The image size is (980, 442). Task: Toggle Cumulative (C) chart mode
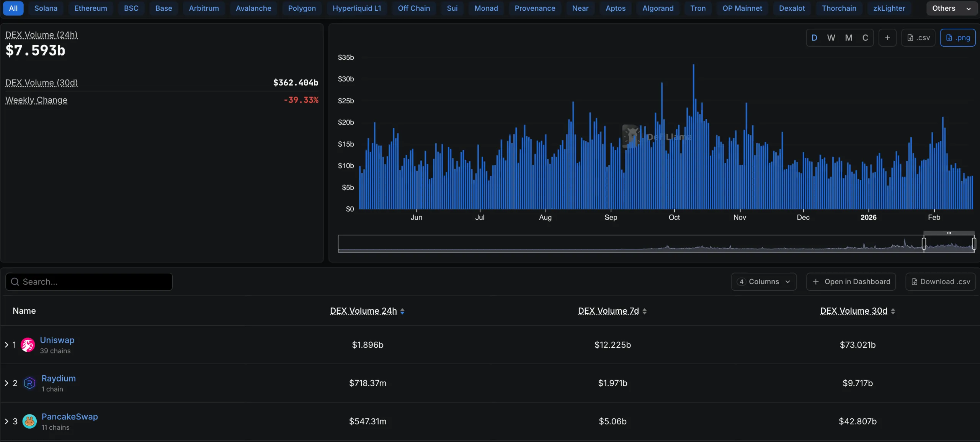[x=865, y=38]
